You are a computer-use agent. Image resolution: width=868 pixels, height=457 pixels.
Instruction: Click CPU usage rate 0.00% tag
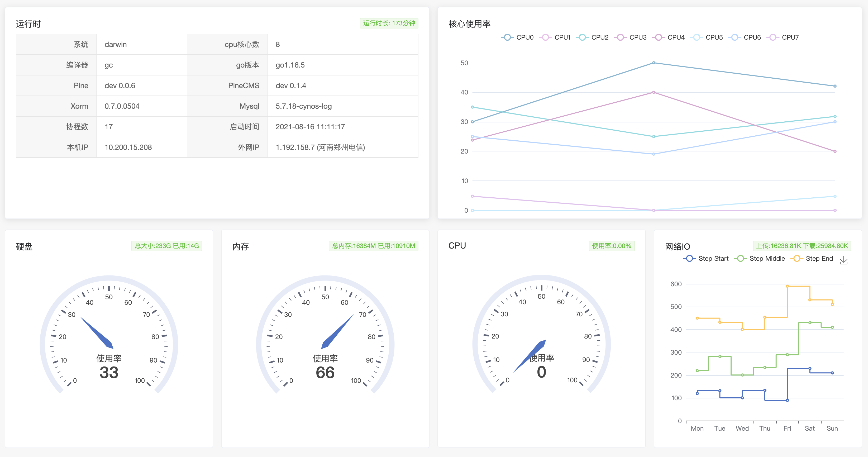(x=611, y=246)
